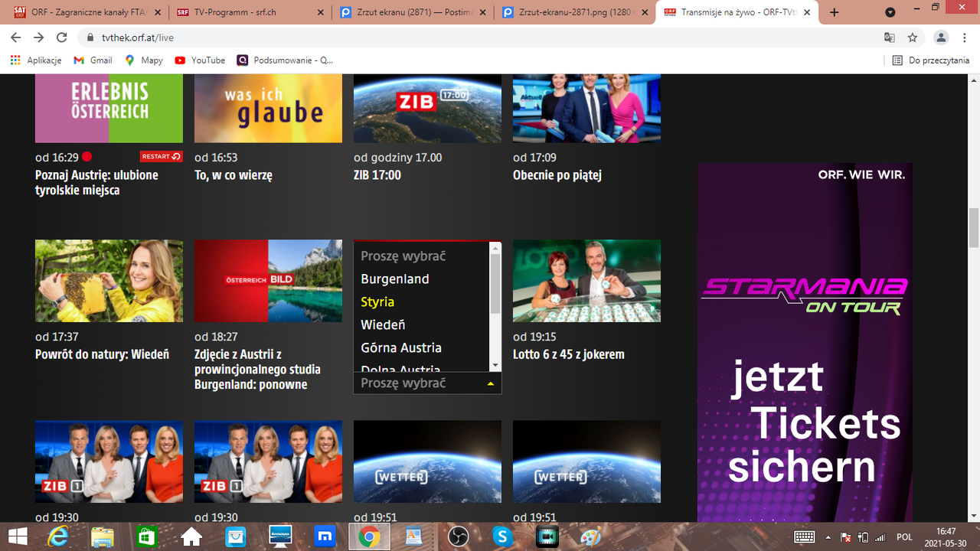This screenshot has height=551, width=980.
Task: Choose the Proszę wybrać placeholder list entry
Action: pyautogui.click(x=421, y=256)
